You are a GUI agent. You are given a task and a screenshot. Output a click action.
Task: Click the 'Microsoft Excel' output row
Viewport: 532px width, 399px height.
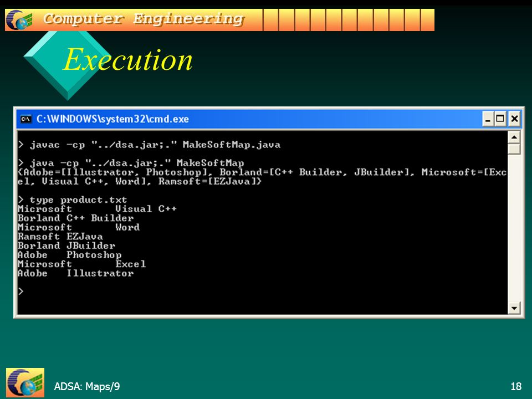pyautogui.click(x=81, y=264)
